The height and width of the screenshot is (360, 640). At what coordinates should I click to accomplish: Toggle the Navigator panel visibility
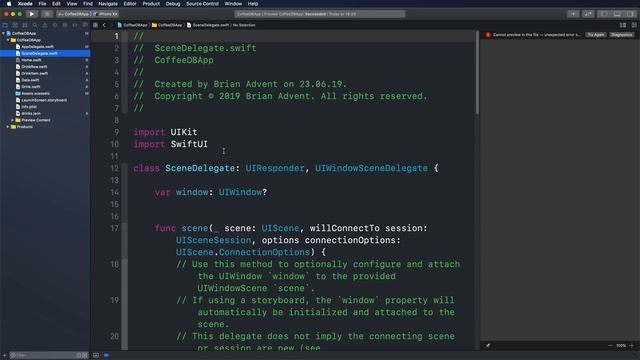(x=604, y=14)
